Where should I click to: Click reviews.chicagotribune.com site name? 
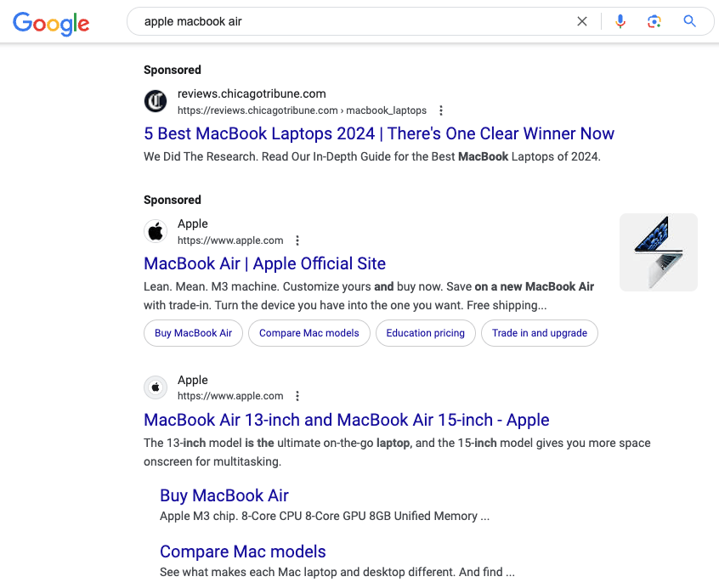pyautogui.click(x=252, y=94)
